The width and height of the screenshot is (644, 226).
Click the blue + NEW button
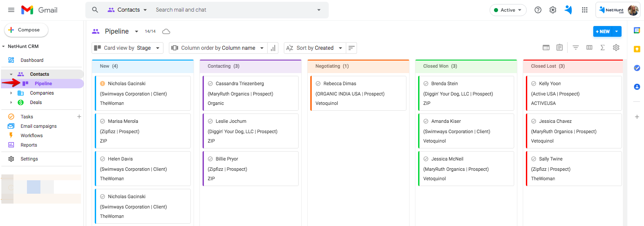coord(602,31)
